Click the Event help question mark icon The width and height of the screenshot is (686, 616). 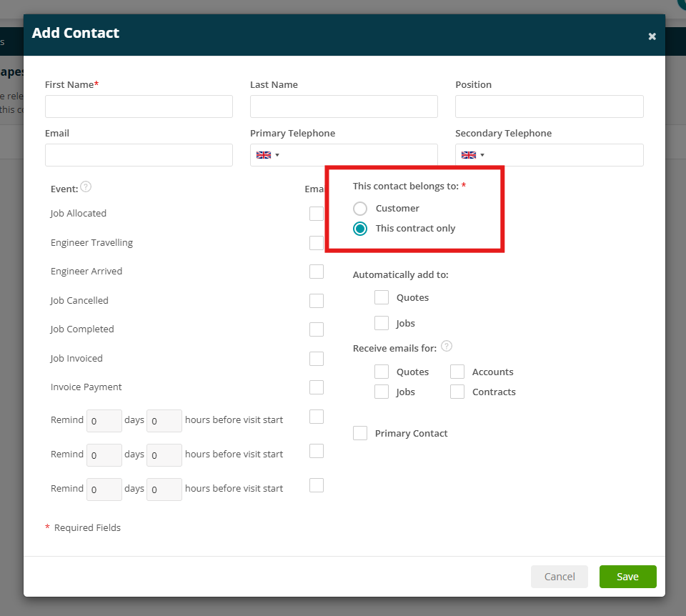tap(86, 187)
